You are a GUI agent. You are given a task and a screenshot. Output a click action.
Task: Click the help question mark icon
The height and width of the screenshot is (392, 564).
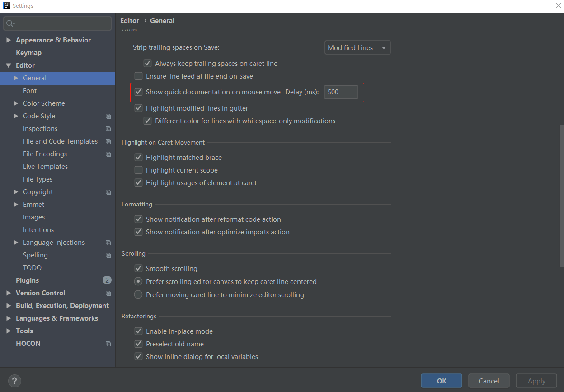(14, 381)
